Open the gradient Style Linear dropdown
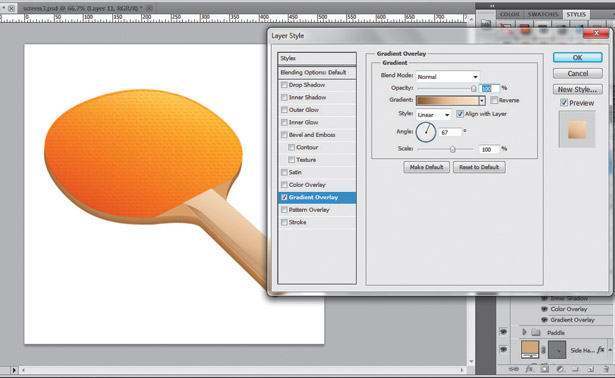 click(x=433, y=114)
